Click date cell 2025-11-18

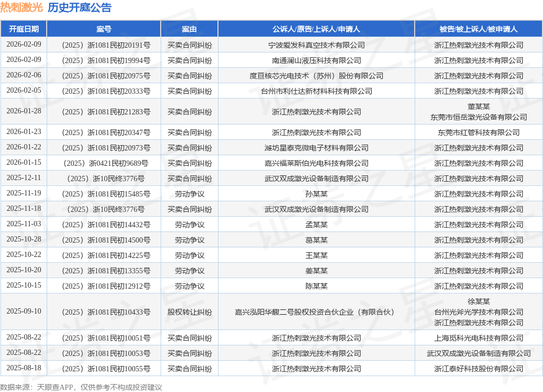tap(24, 209)
